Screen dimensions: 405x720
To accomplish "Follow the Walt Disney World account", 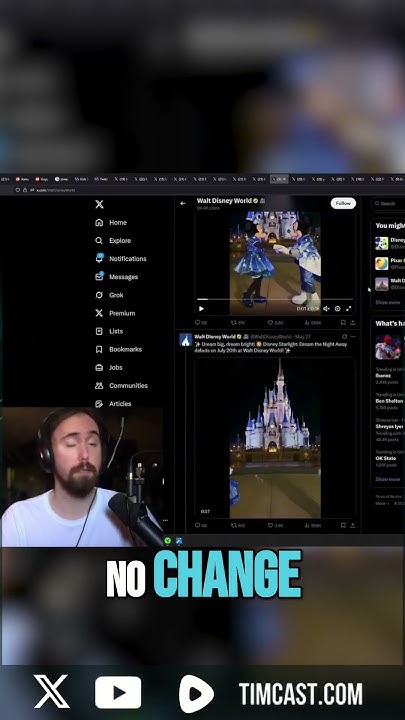I will coord(343,203).
